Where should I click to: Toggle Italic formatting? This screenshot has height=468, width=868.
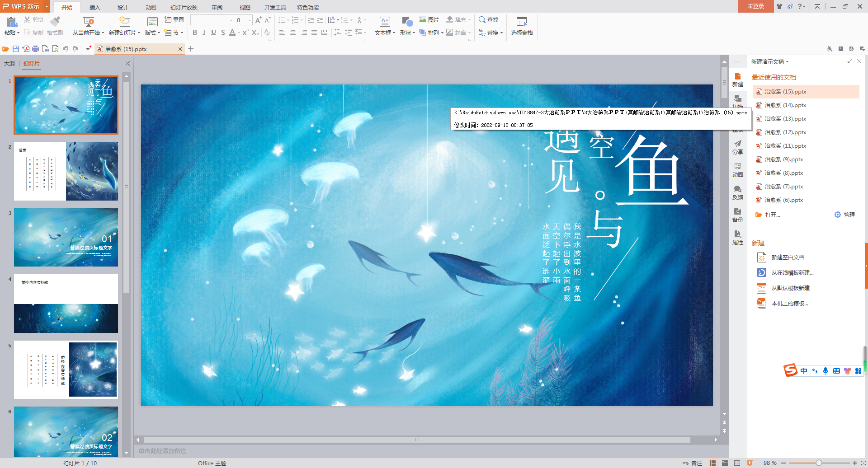[204, 33]
